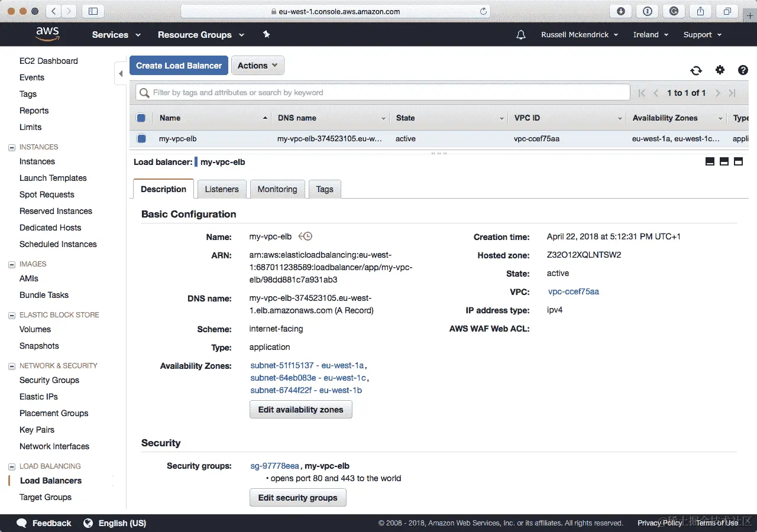Image resolution: width=757 pixels, height=532 pixels.
Task: Set details pane to half-height layout
Action: pyautogui.click(x=724, y=161)
